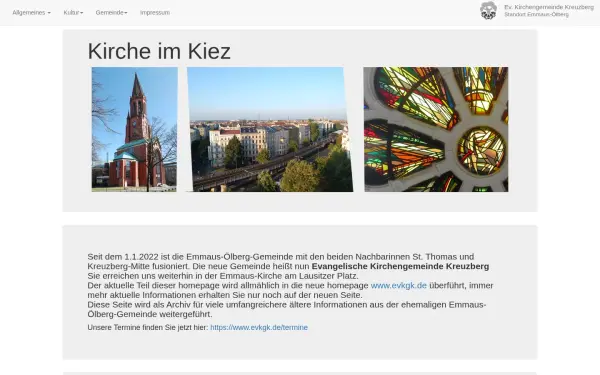The height and width of the screenshot is (375, 600).
Task: Click Ev. Kirchengemeinde Kreuzberg header text
Action: pos(549,7)
